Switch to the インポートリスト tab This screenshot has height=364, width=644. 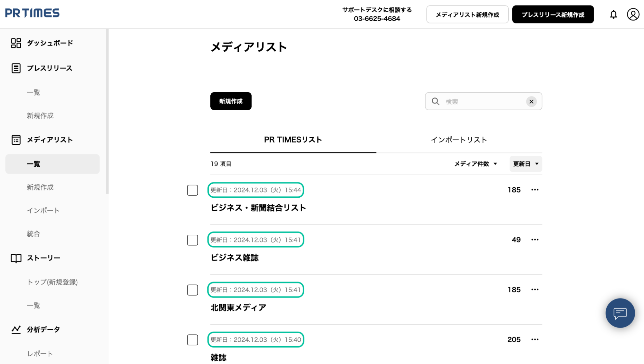click(459, 140)
